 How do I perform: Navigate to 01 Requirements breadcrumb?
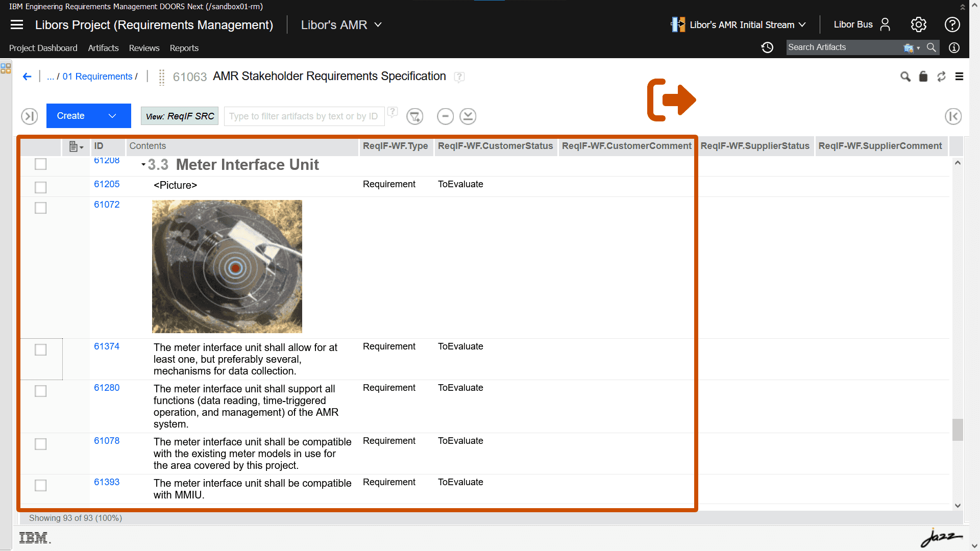pyautogui.click(x=97, y=77)
